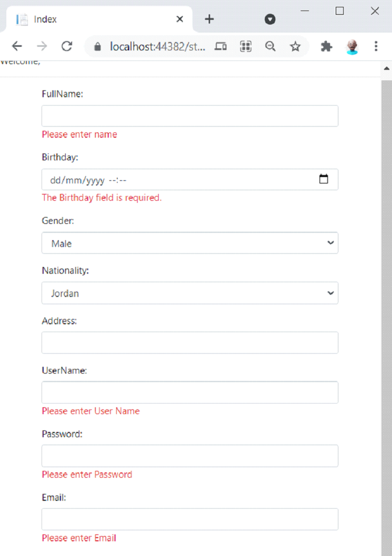
Task: Open the zoom magnifier icon in address bar
Action: 271,46
